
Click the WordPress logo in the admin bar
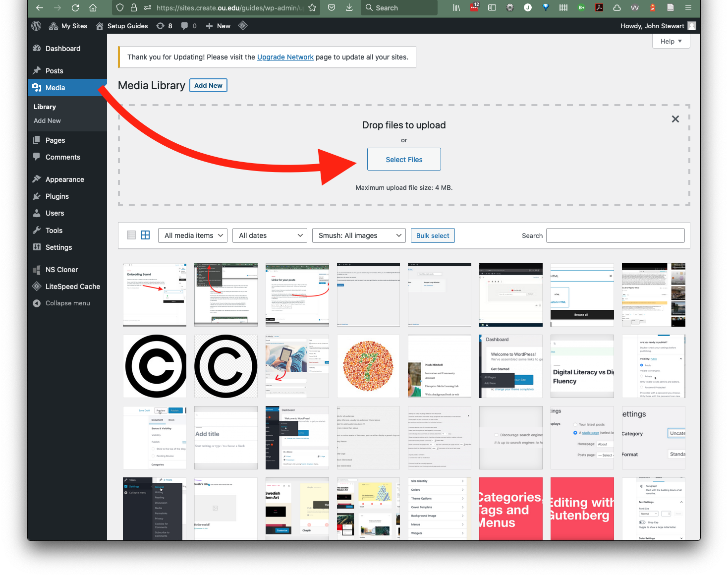36,26
